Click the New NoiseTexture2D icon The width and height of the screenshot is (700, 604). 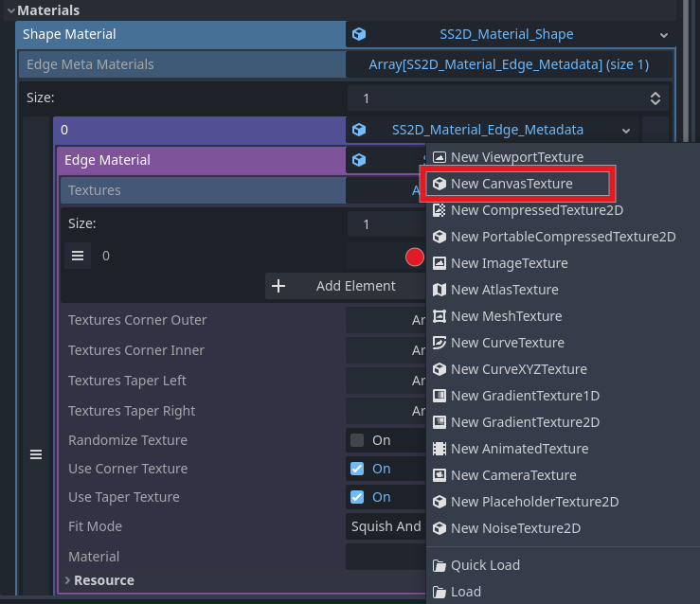pos(440,528)
